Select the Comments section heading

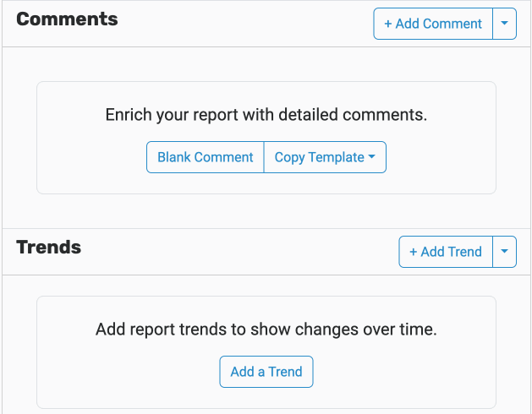click(x=67, y=19)
